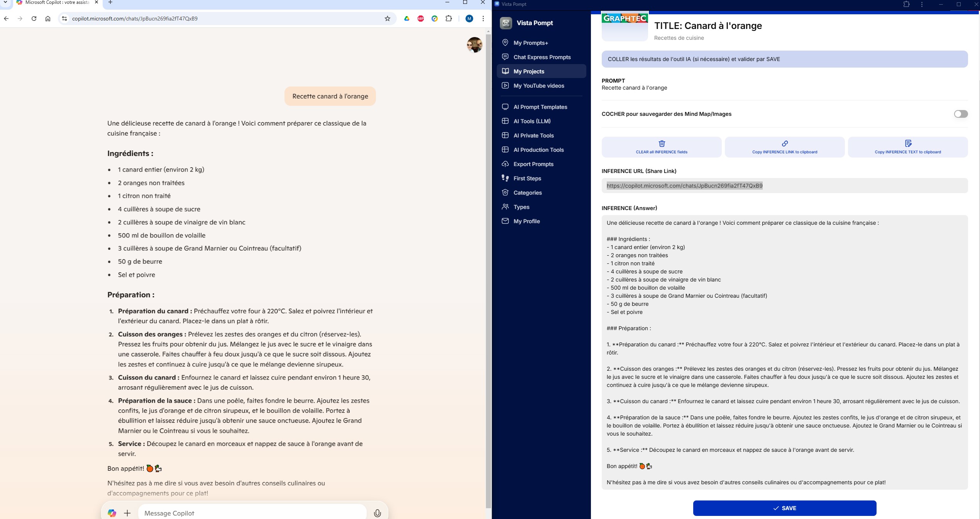Open the Chrome tab search dropdown arrow
The height and width of the screenshot is (519, 980).
[x=5, y=2]
